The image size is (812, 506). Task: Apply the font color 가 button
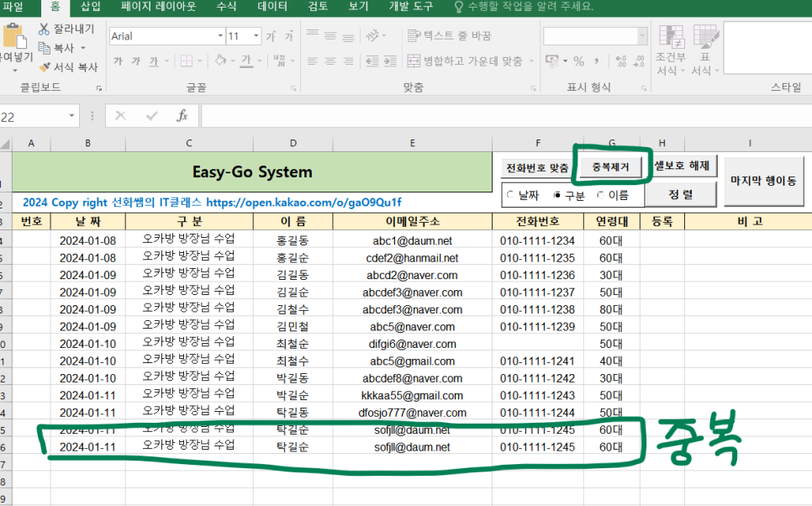[247, 61]
